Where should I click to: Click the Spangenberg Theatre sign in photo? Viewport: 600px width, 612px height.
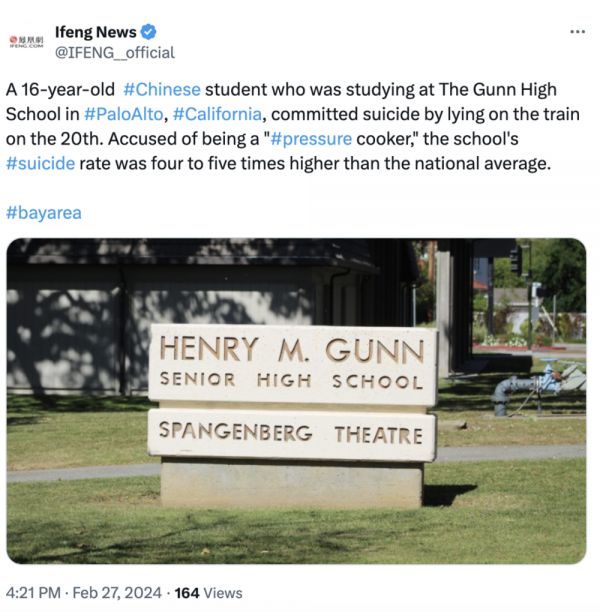point(292,434)
